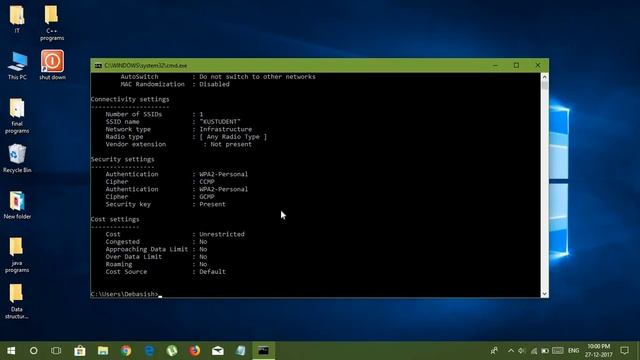Open File Explorer from the taskbar
The image size is (640, 360).
[103, 351]
